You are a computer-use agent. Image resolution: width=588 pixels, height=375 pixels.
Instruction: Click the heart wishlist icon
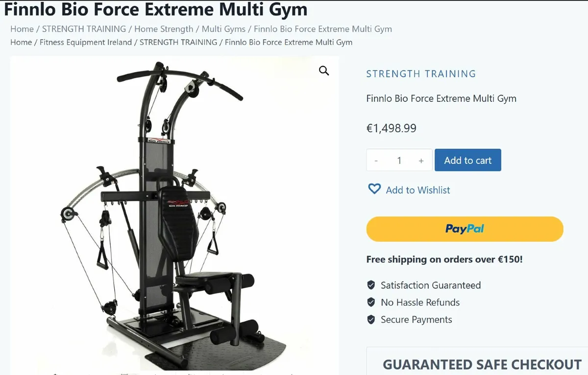(x=374, y=189)
